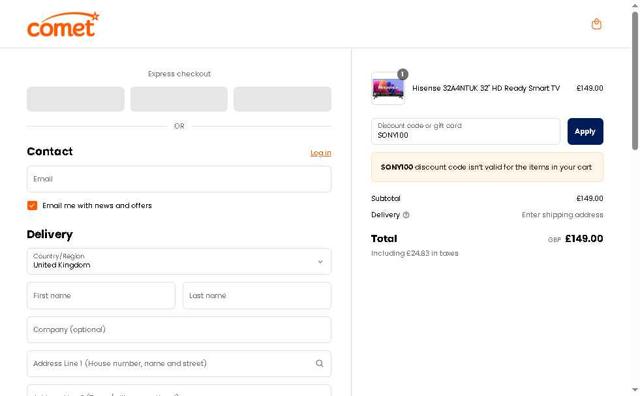The width and height of the screenshot is (640, 396).
Task: Click the 'Enter shipping address' text
Action: [x=562, y=215]
